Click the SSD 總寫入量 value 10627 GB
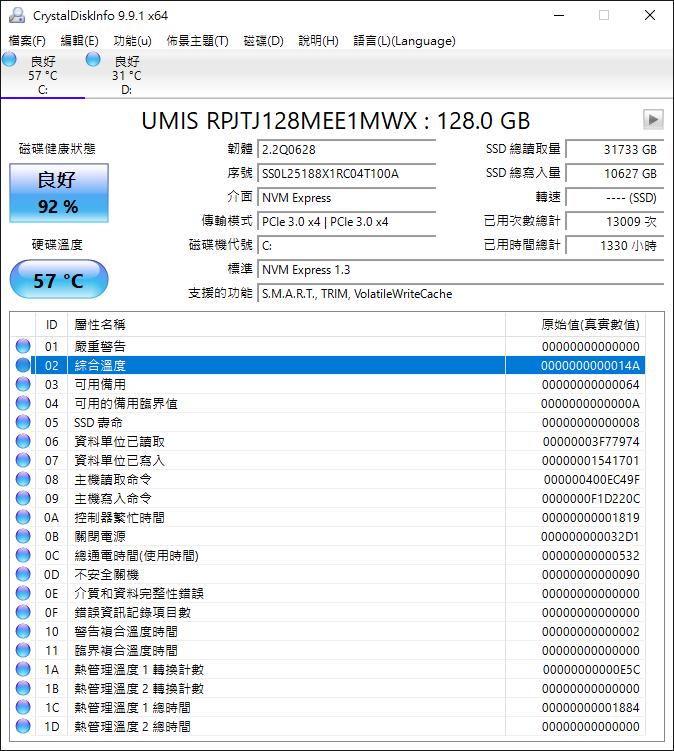The height and width of the screenshot is (751, 674). tap(615, 173)
